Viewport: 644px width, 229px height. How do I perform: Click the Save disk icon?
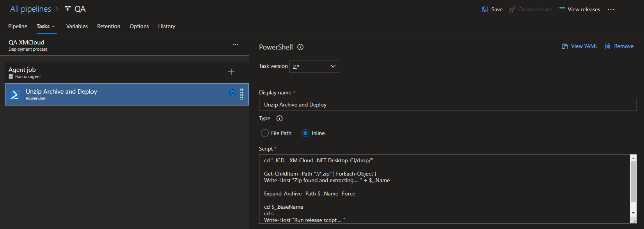485,9
